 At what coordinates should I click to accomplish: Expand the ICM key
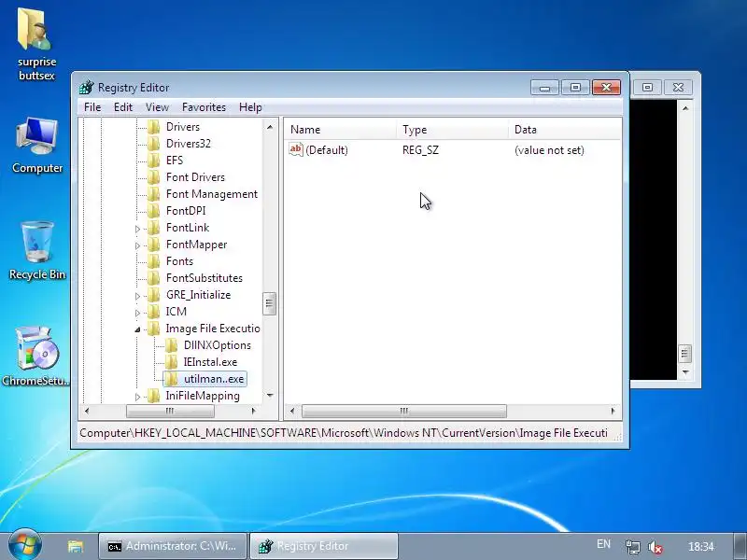click(137, 313)
